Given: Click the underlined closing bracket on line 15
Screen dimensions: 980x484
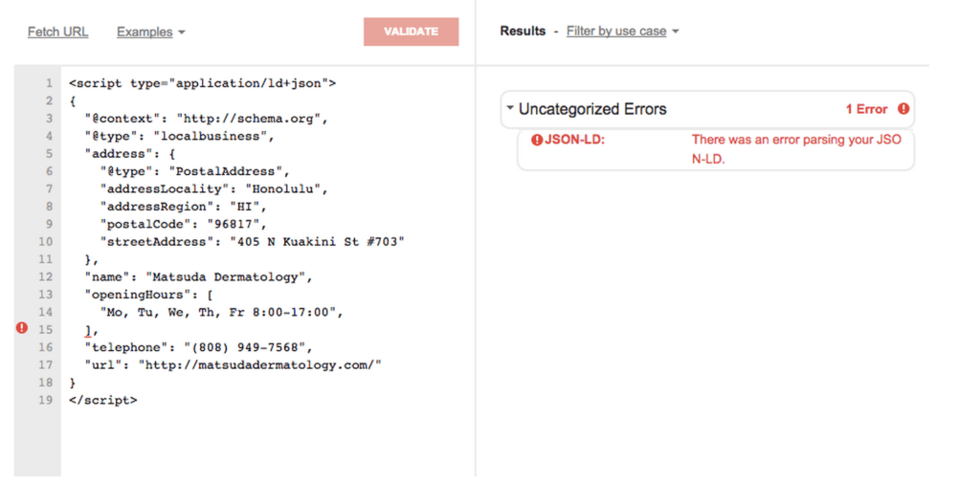Looking at the screenshot, I should point(88,329).
